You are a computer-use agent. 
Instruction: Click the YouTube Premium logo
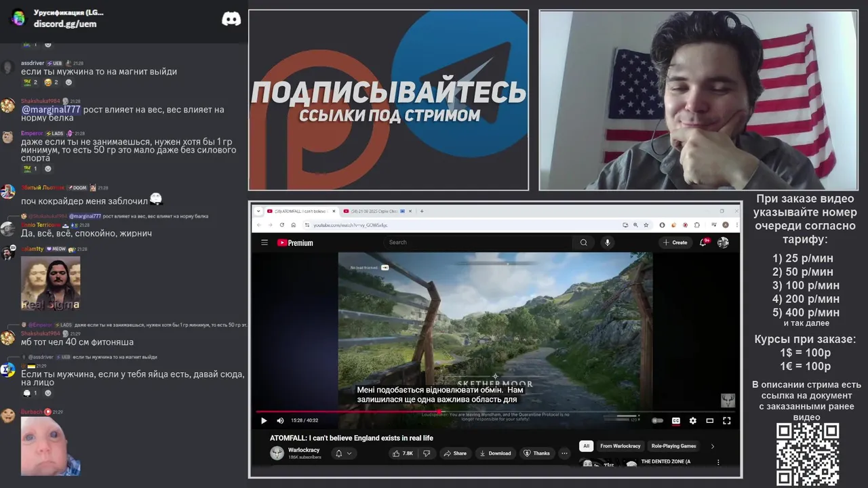(295, 243)
